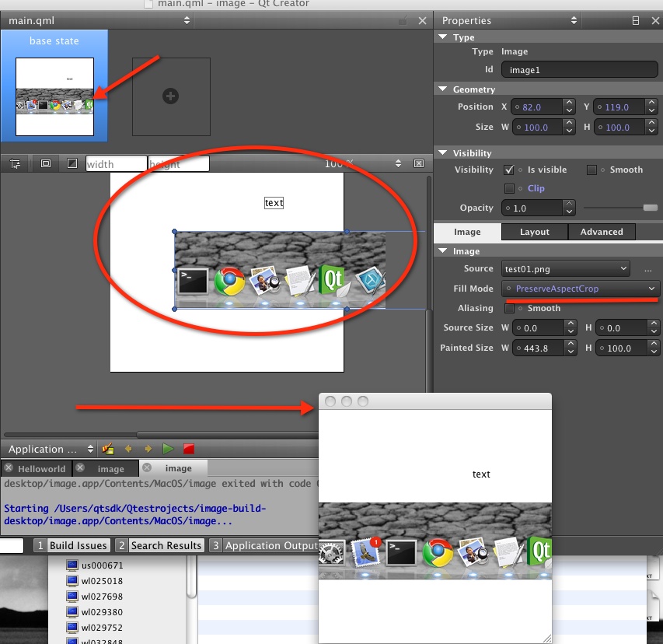The height and width of the screenshot is (644, 663).
Task: Select the text element on the canvas
Action: pos(274,203)
